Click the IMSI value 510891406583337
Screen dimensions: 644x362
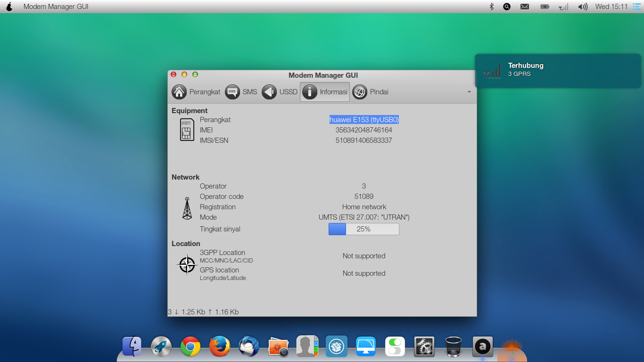point(364,140)
